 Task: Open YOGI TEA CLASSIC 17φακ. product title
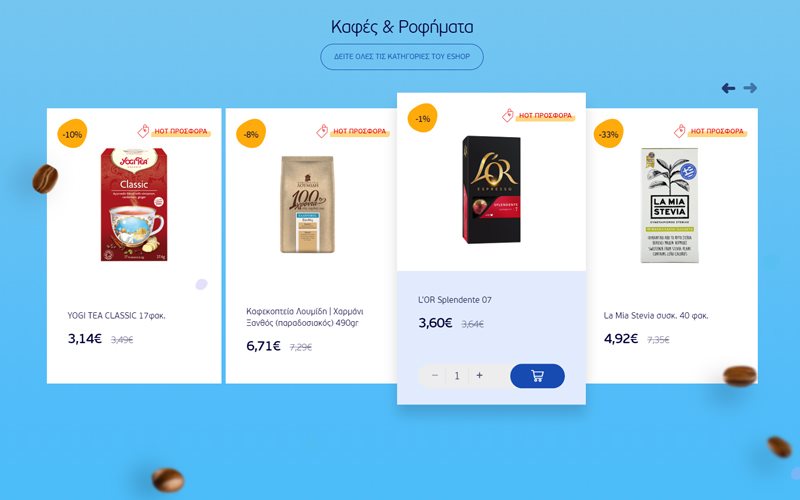[116, 316]
